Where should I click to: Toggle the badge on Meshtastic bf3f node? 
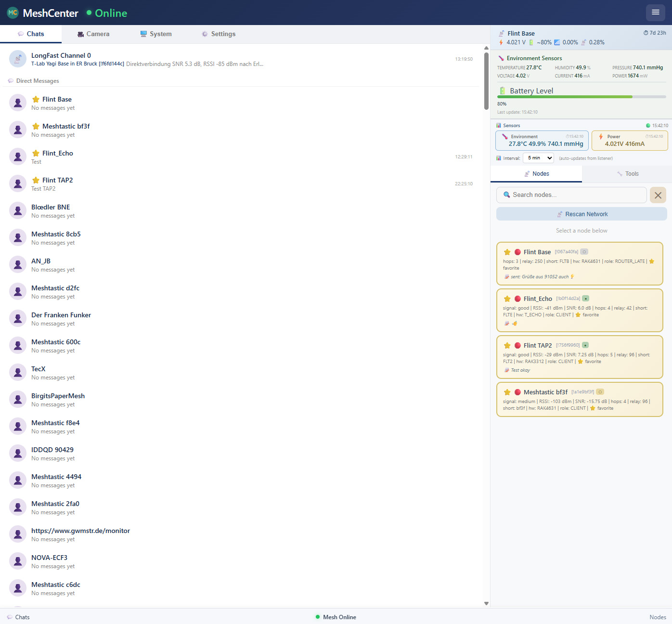click(600, 392)
